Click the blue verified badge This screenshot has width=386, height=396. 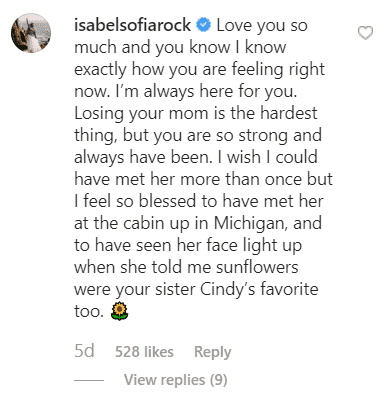[203, 25]
